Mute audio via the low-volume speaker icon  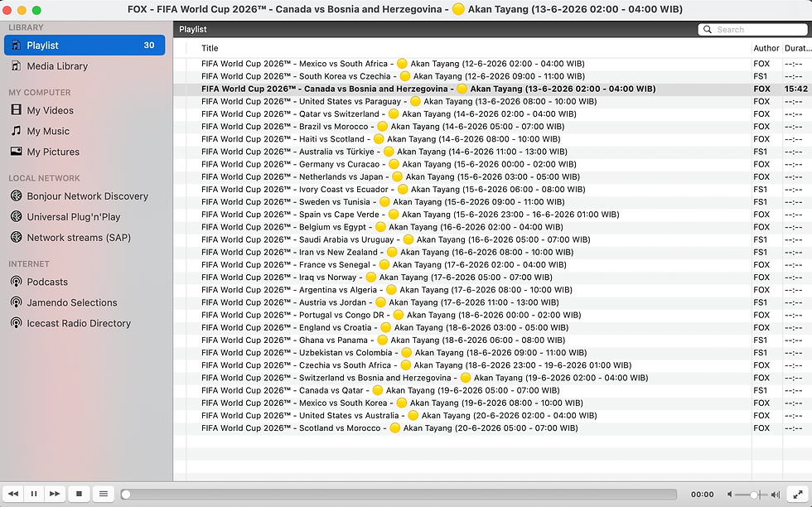[729, 495]
